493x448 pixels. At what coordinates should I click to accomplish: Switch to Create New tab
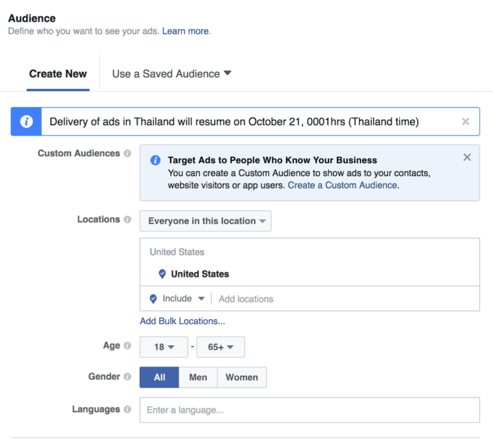[x=58, y=74]
